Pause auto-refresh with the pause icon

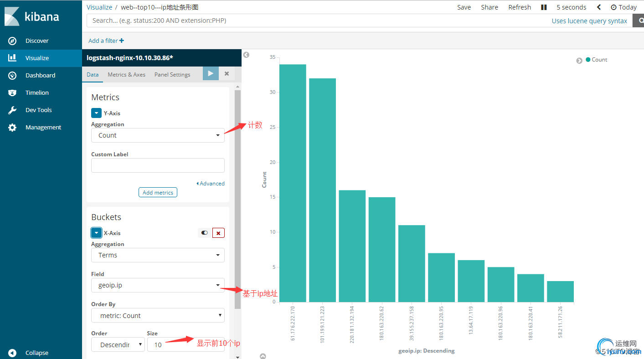(x=544, y=7)
